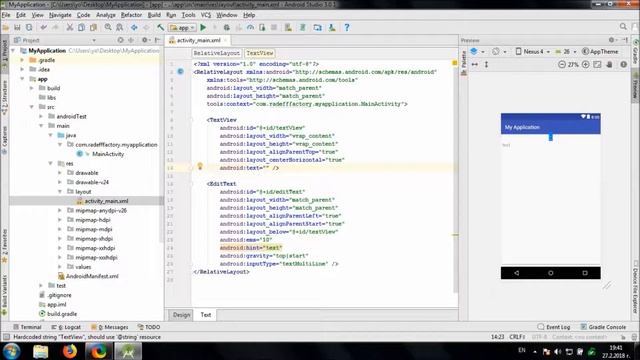Select AndroidManifest.xml in the project tree

click(x=92, y=276)
